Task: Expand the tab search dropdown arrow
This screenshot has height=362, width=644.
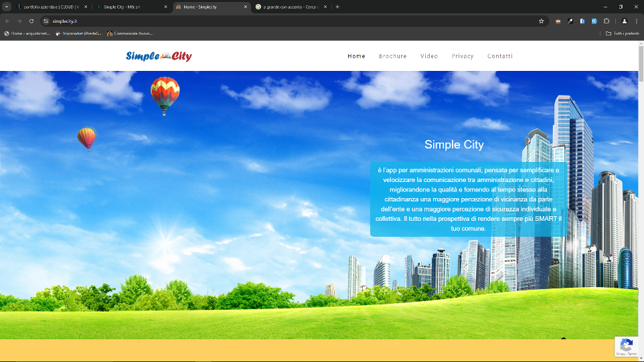Action: tap(7, 7)
